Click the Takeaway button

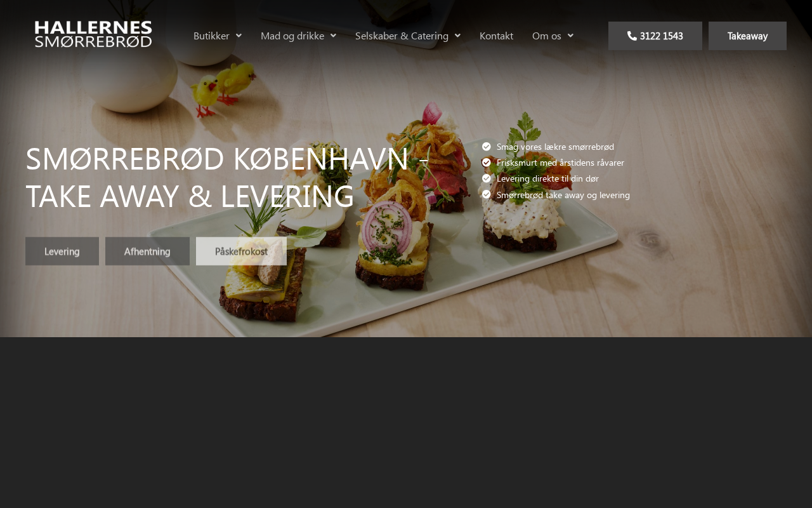click(747, 36)
